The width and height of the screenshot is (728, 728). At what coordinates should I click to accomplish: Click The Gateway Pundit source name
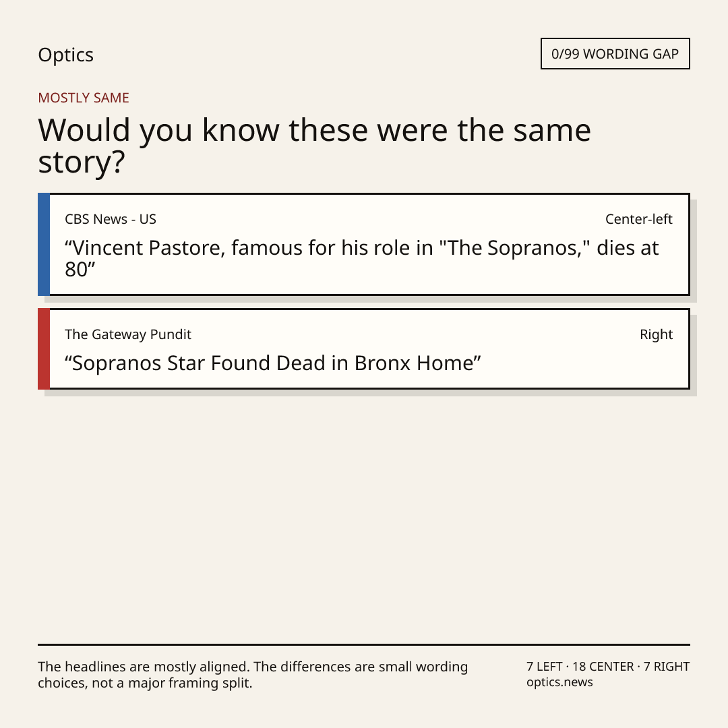coord(128,334)
